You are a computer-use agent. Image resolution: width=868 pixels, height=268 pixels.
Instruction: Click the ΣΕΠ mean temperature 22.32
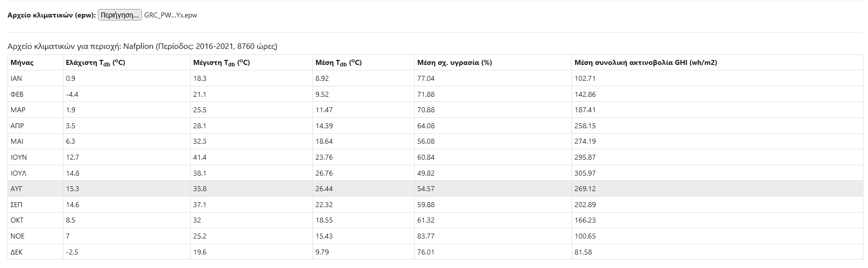click(x=324, y=205)
